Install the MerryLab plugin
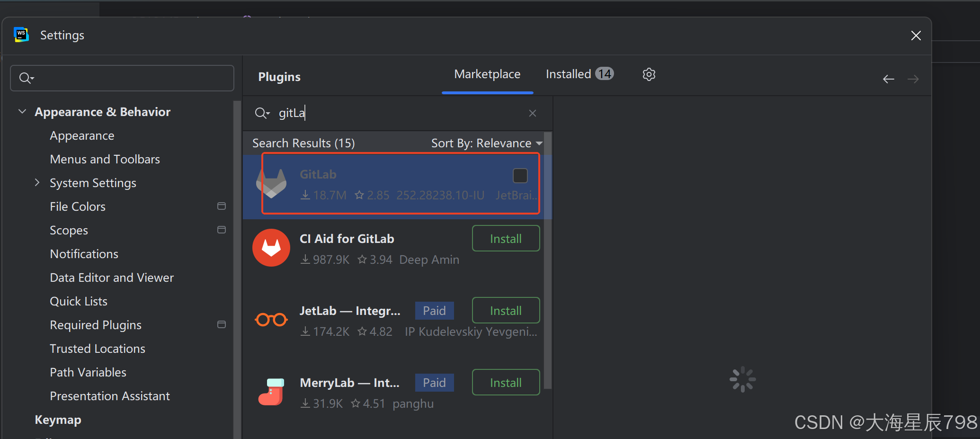Screen dimensions: 980x439 pyautogui.click(x=506, y=382)
